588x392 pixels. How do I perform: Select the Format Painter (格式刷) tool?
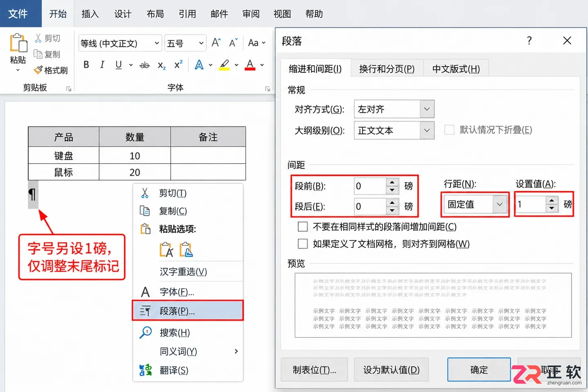coord(51,70)
